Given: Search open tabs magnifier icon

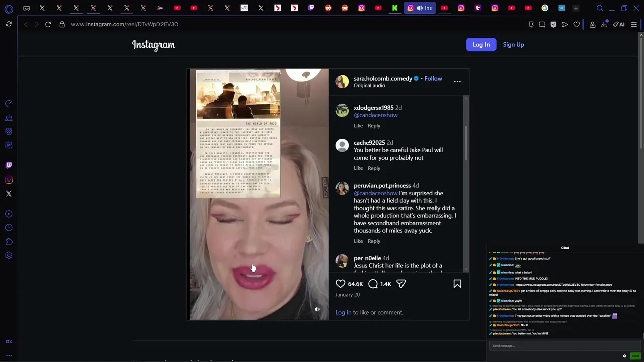Looking at the screenshot, I should [600, 8].
